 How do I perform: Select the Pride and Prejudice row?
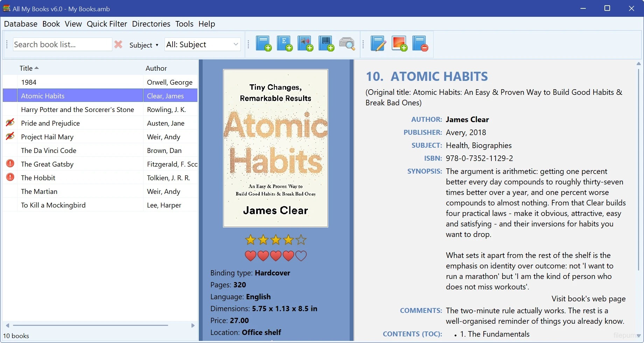click(x=100, y=123)
